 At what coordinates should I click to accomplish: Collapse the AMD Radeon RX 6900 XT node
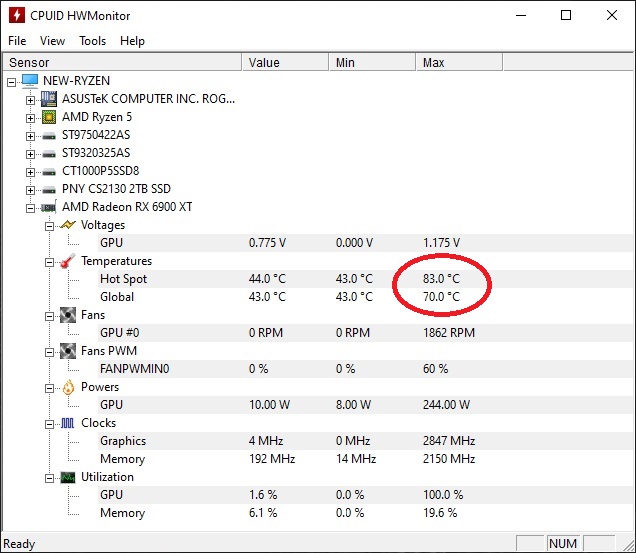point(30,208)
